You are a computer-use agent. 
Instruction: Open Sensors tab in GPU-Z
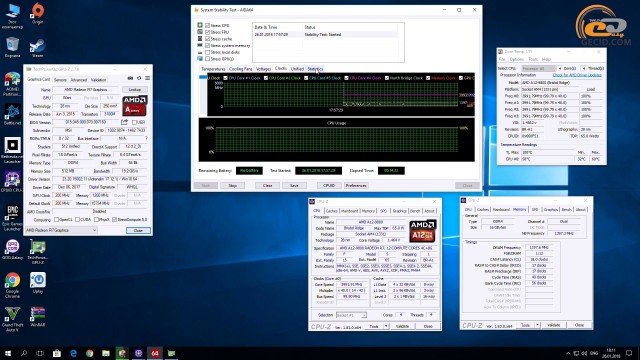point(60,80)
